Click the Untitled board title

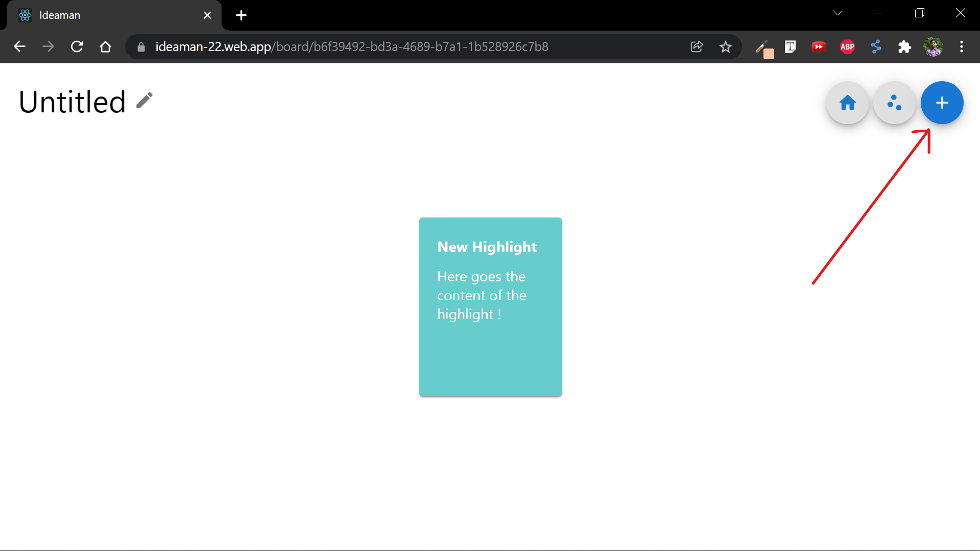(72, 102)
